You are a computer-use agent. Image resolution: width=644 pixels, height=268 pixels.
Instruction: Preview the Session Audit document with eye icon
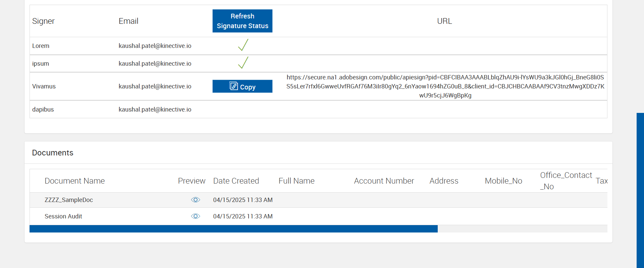pyautogui.click(x=196, y=216)
